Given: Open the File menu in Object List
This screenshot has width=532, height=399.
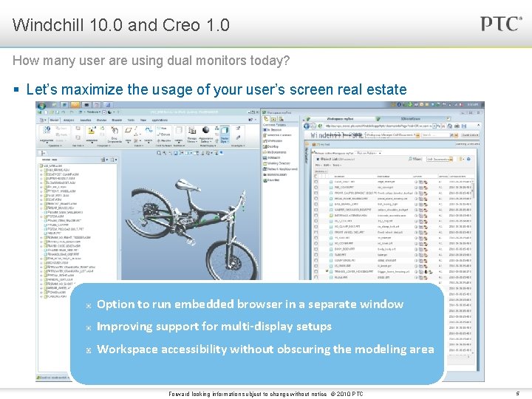Looking at the screenshot, I should pyautogui.click(x=318, y=166).
